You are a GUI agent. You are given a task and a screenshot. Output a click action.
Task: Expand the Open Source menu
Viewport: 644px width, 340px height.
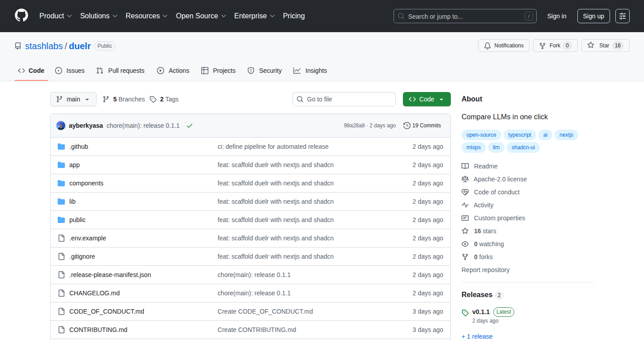201,16
